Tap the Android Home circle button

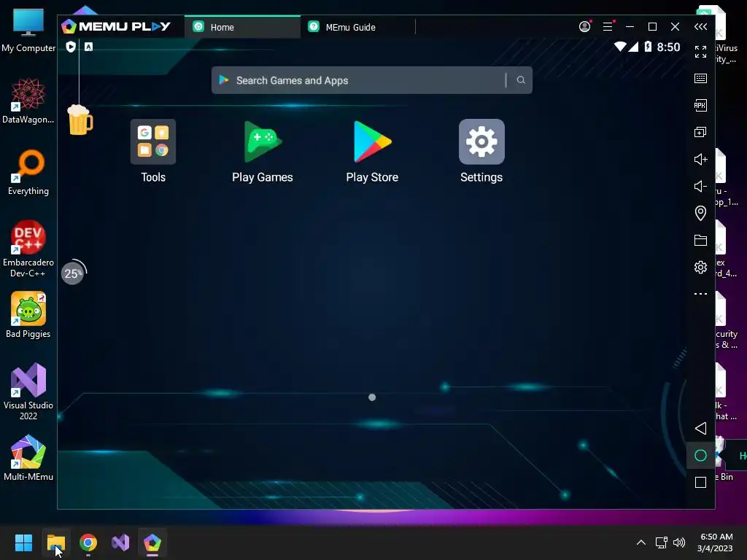point(700,456)
